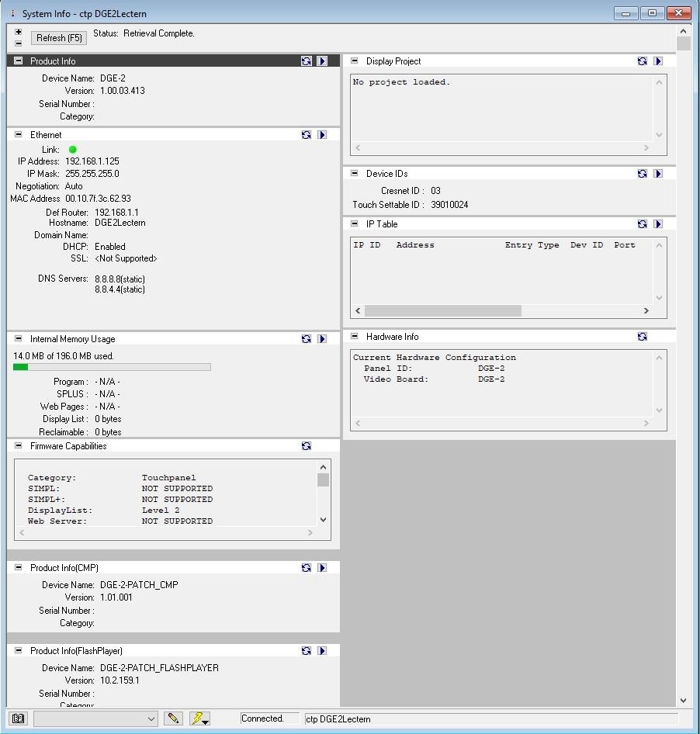The width and height of the screenshot is (700, 734).
Task: Refresh the Product Info section
Action: click(307, 61)
